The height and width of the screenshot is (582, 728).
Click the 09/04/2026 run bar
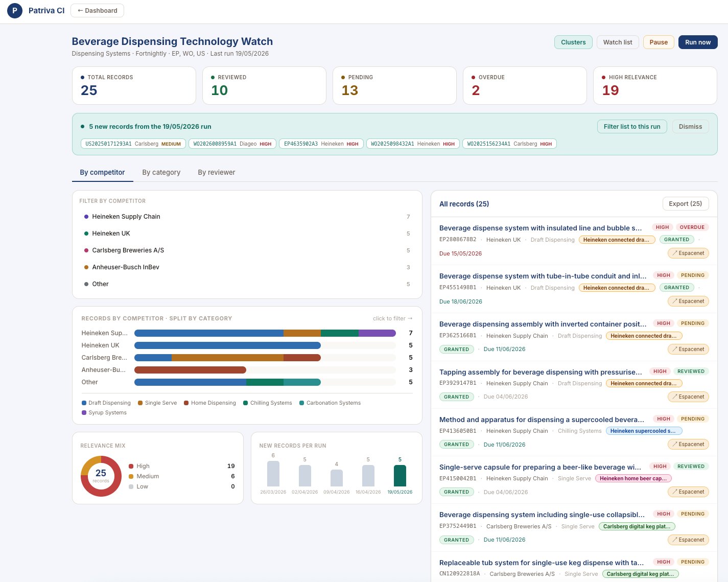click(x=337, y=478)
